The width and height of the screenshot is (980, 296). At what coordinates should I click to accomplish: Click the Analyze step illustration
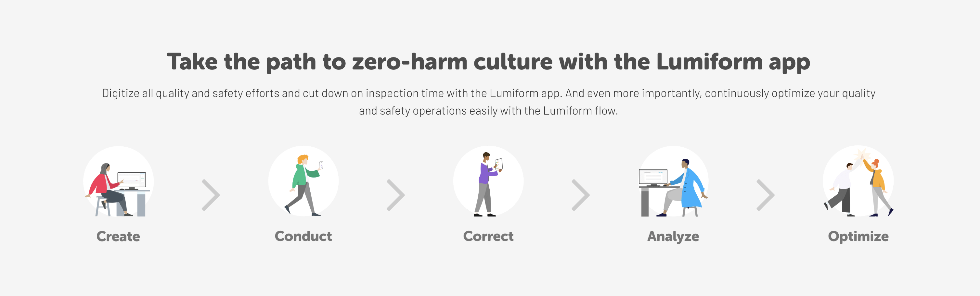click(673, 181)
